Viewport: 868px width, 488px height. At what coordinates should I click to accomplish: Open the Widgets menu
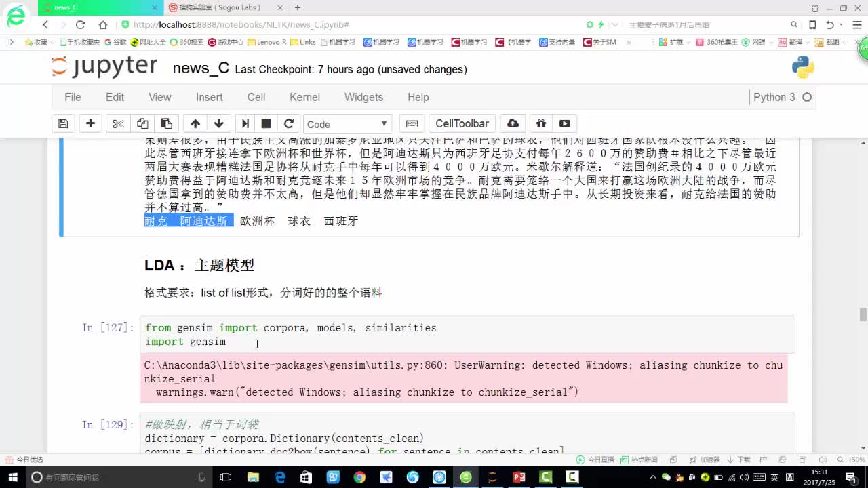(363, 97)
